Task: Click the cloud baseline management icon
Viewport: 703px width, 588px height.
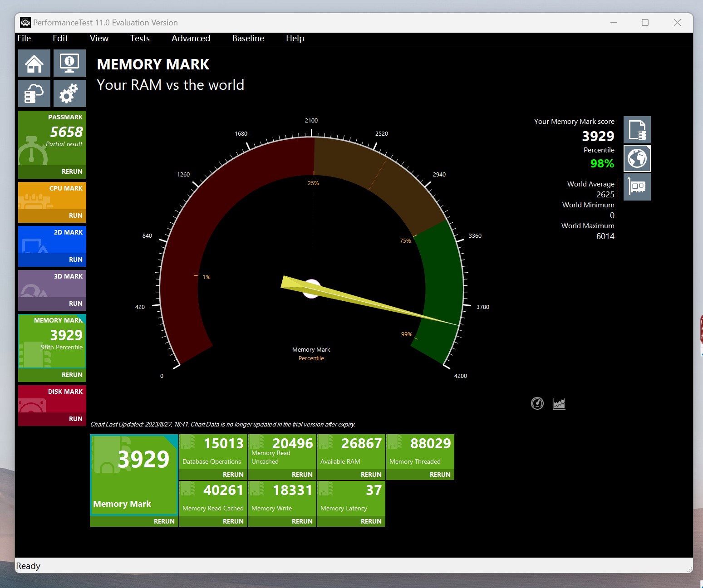Action: (34, 93)
